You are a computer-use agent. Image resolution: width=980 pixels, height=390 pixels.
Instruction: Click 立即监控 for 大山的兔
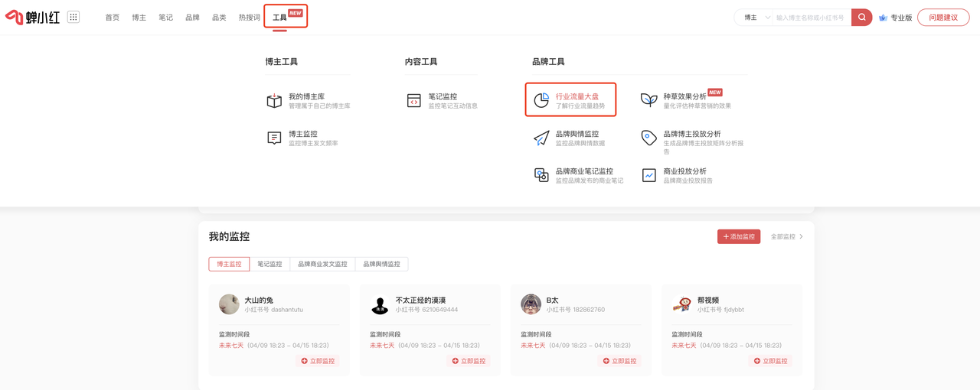318,361
